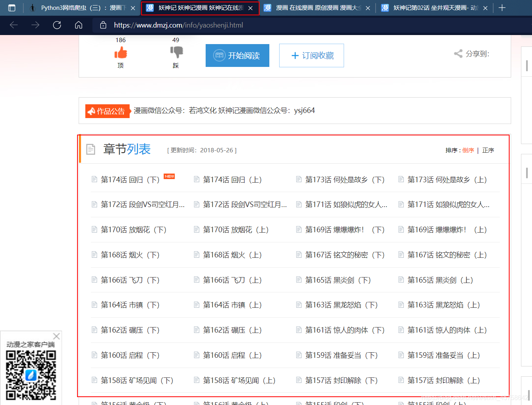Go forward in browser history

pyautogui.click(x=35, y=25)
